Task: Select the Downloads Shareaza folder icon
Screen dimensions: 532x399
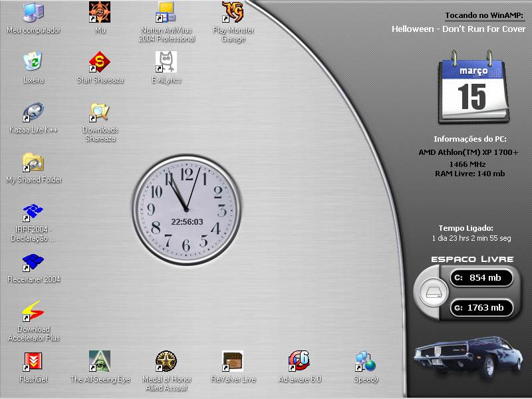Action: (x=100, y=112)
